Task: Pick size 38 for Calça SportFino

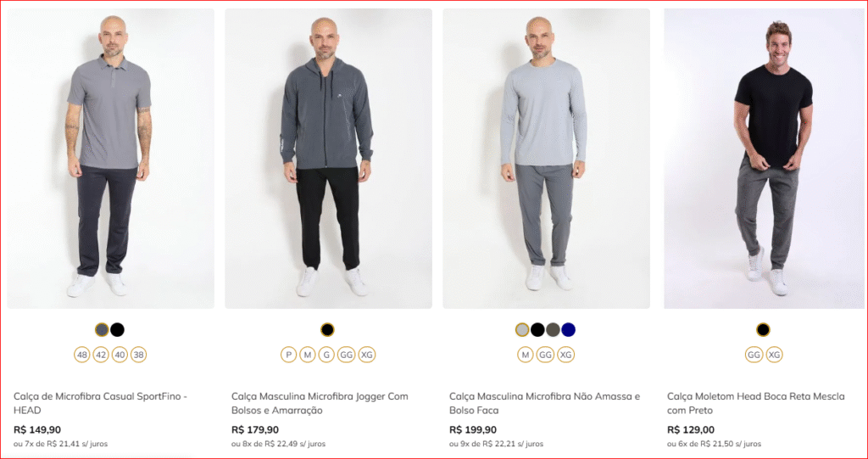Action: click(138, 355)
